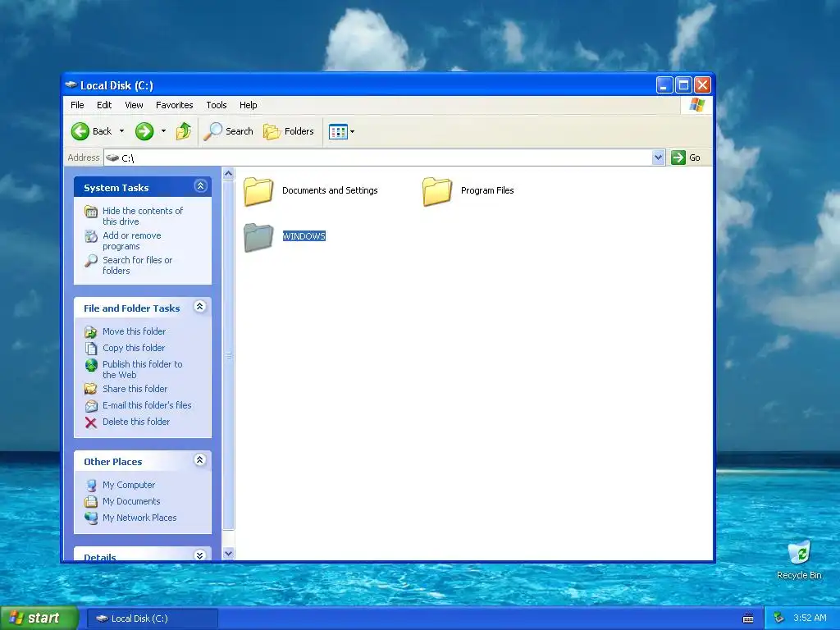Click the sidebar scrollbar down arrow
Image resolution: width=840 pixels, height=630 pixels.
coord(228,554)
